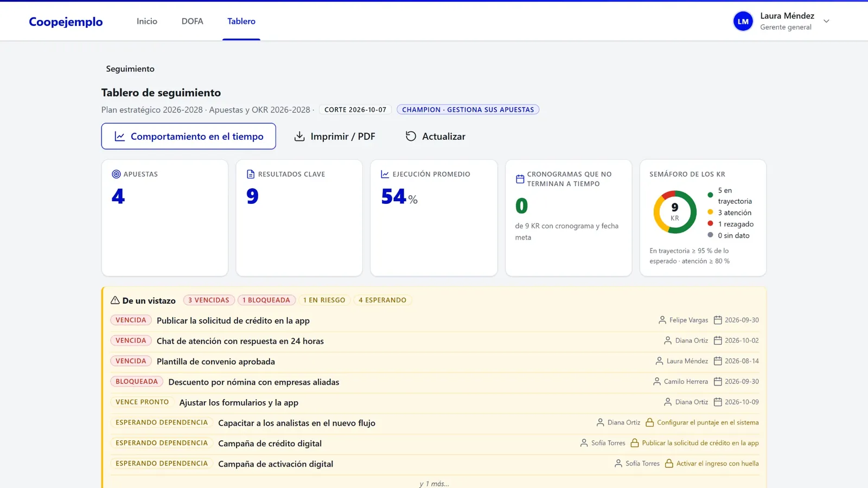Click the gray sin dato legend dot
This screenshot has width=868, height=488.
tap(710, 235)
